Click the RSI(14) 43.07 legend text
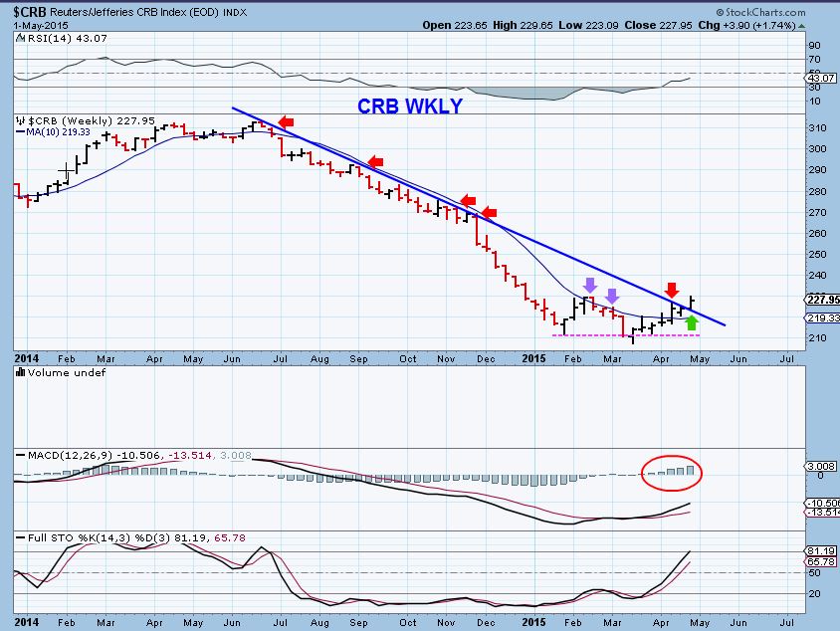This screenshot has width=840, height=631. [67, 39]
